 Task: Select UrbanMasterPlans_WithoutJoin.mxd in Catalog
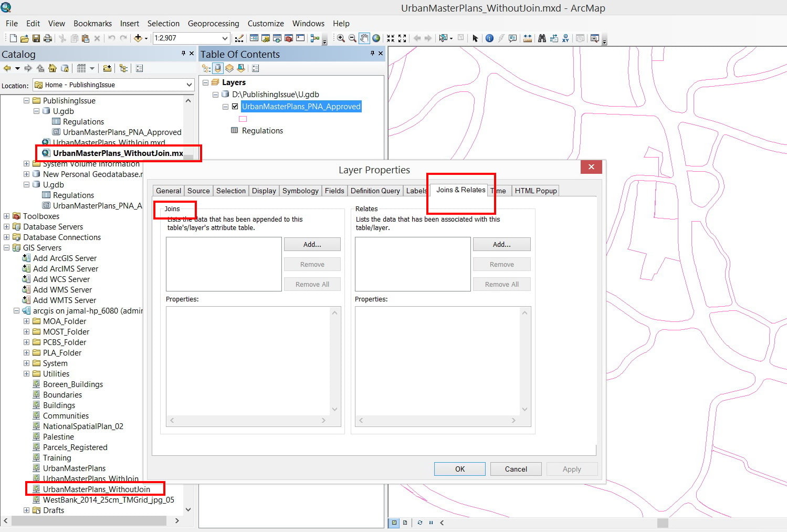point(118,153)
